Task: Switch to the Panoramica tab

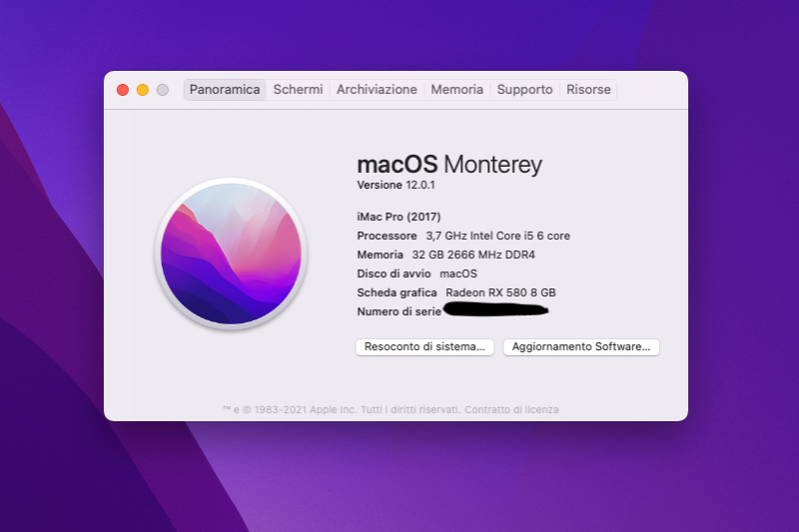Action: point(225,90)
